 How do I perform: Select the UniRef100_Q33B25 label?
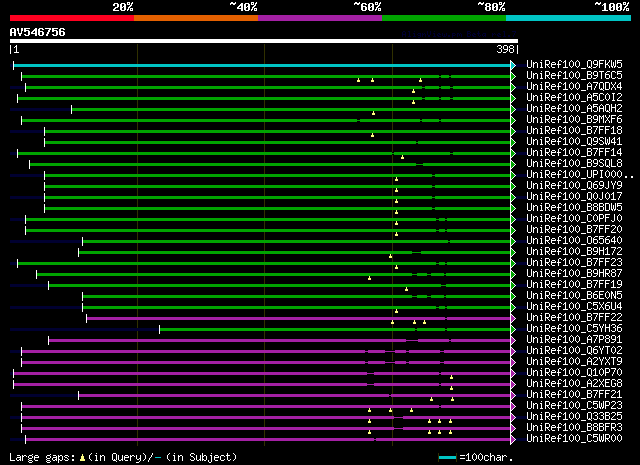pos(574,416)
